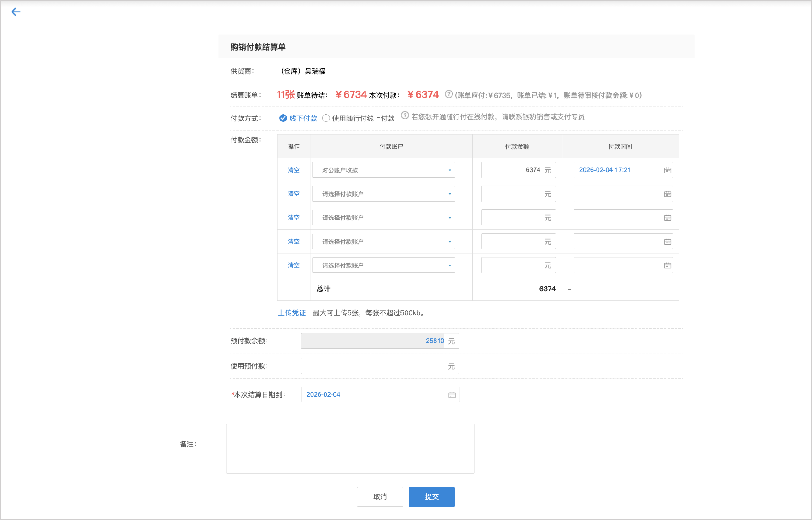Open calendar icon in fifth payment time row
This screenshot has width=812, height=520.
click(x=667, y=266)
